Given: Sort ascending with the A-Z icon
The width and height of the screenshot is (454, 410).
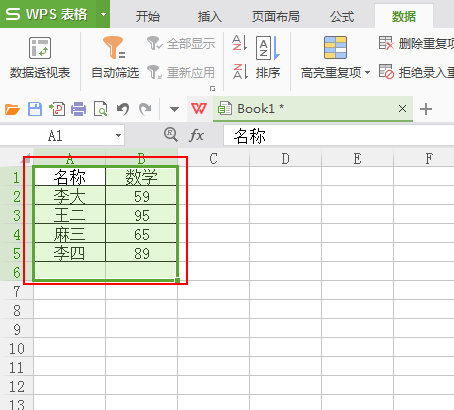Looking at the screenshot, I should (x=240, y=43).
